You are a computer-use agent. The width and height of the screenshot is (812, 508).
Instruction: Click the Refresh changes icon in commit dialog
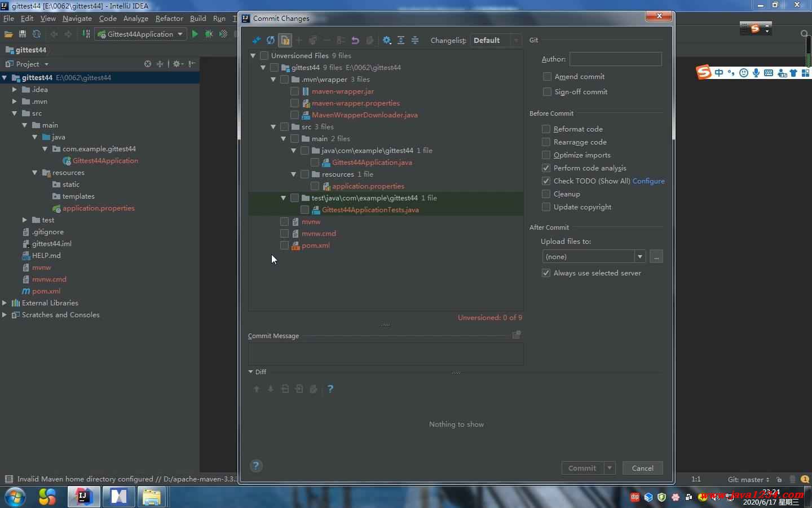click(x=271, y=40)
